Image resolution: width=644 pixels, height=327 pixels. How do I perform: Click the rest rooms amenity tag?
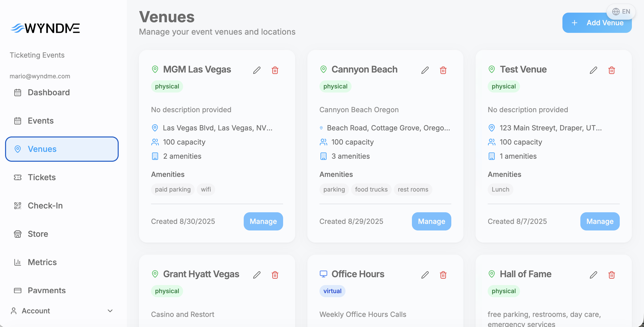pyautogui.click(x=413, y=190)
